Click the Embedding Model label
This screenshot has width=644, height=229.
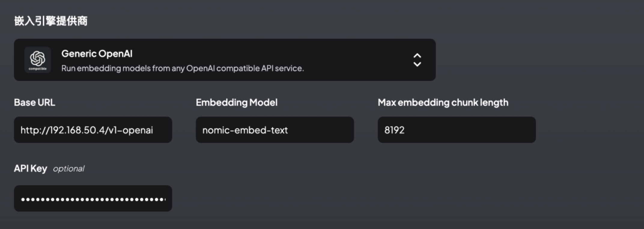pos(237,102)
